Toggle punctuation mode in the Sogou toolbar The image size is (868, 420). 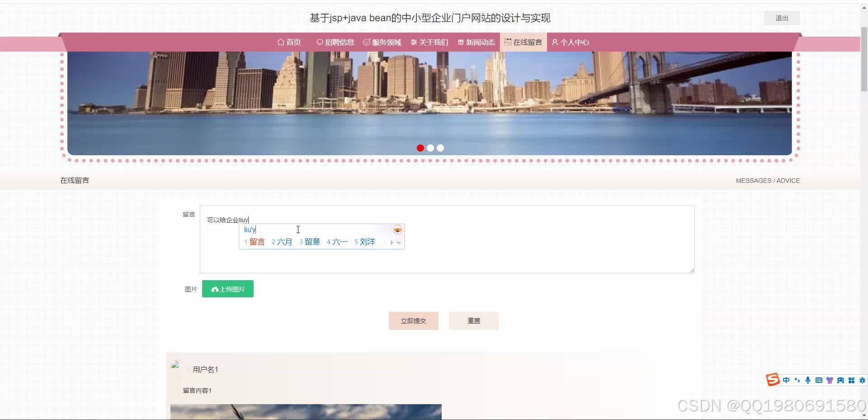(x=797, y=380)
